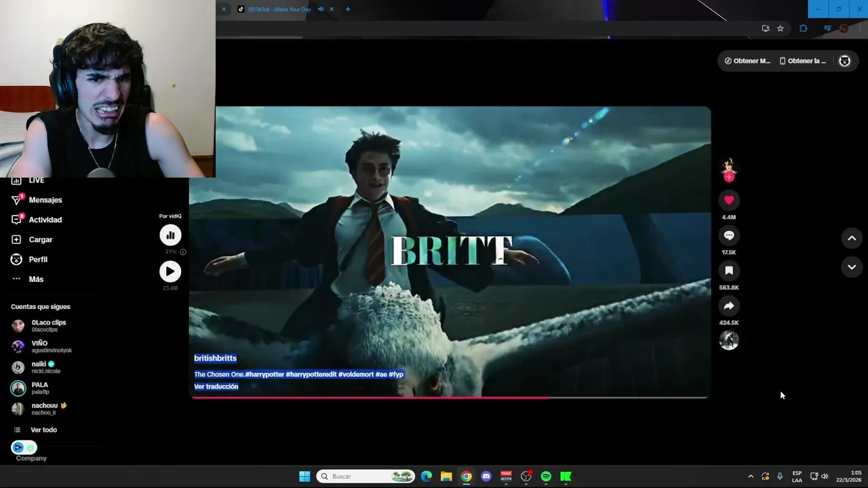Go to previous video with up chevron

point(852,238)
